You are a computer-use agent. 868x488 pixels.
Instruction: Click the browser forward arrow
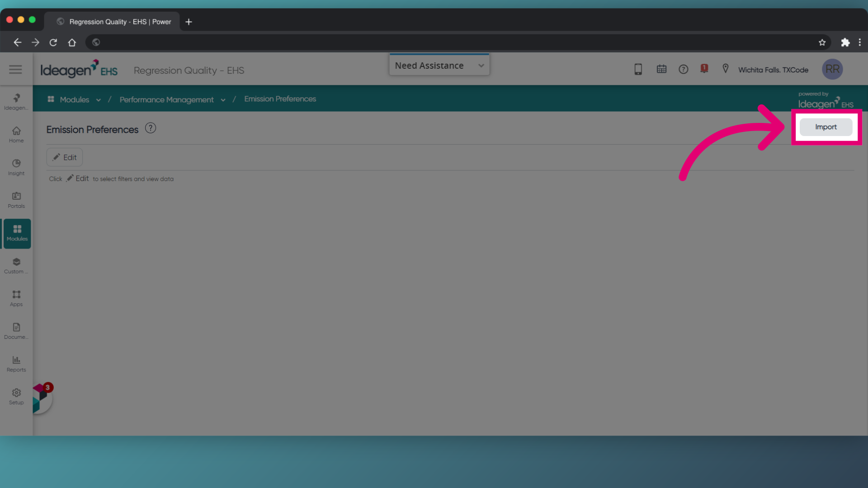[35, 42]
